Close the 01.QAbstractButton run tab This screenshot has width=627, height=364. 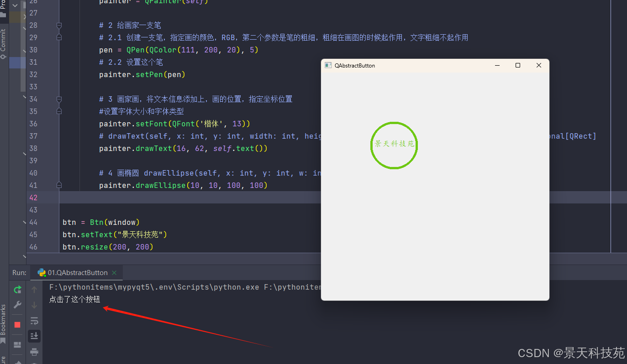[114, 273]
